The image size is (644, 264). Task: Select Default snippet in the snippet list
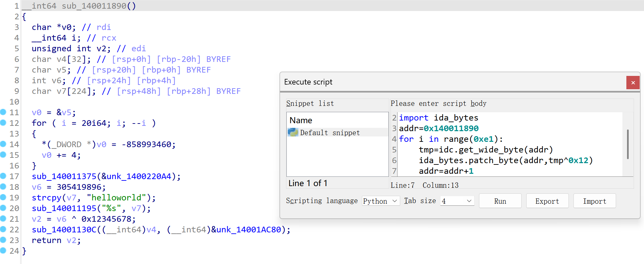point(330,132)
